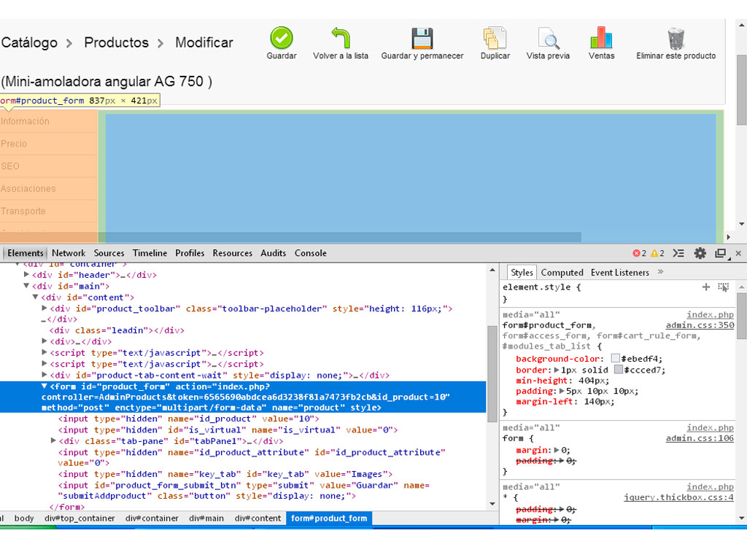747x560 pixels.
Task: Show more Styles sidebar tabs chevron
Action: point(660,272)
